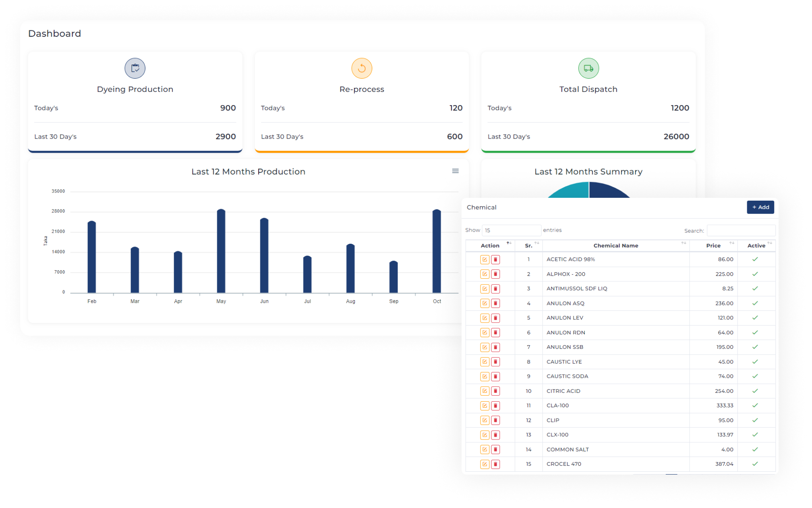This screenshot has width=812, height=508.
Task: Sort table by Price column header
Action: [x=713, y=245]
